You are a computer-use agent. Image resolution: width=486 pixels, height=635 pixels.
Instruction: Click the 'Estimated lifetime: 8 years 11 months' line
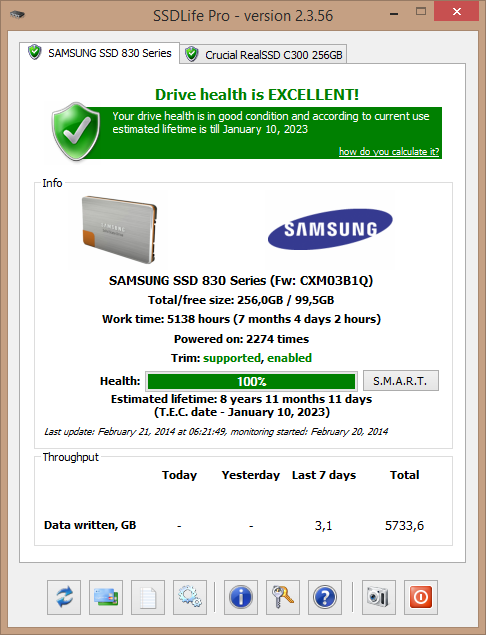tap(241, 399)
